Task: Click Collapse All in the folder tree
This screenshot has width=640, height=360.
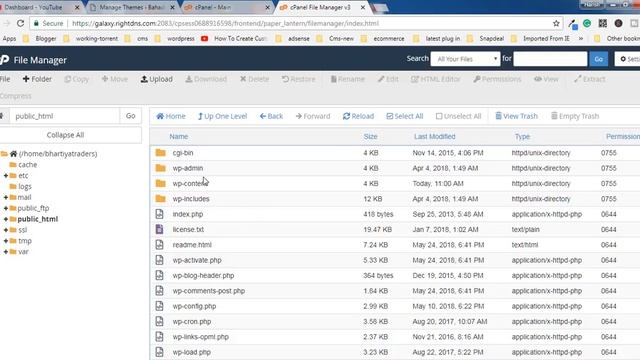Action: point(65,135)
